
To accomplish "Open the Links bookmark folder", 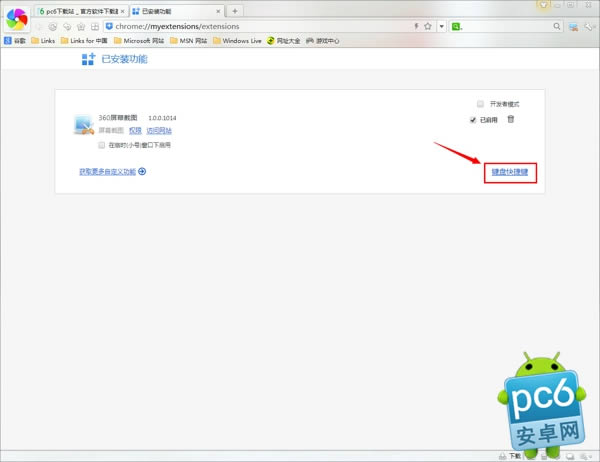I will tap(43, 41).
